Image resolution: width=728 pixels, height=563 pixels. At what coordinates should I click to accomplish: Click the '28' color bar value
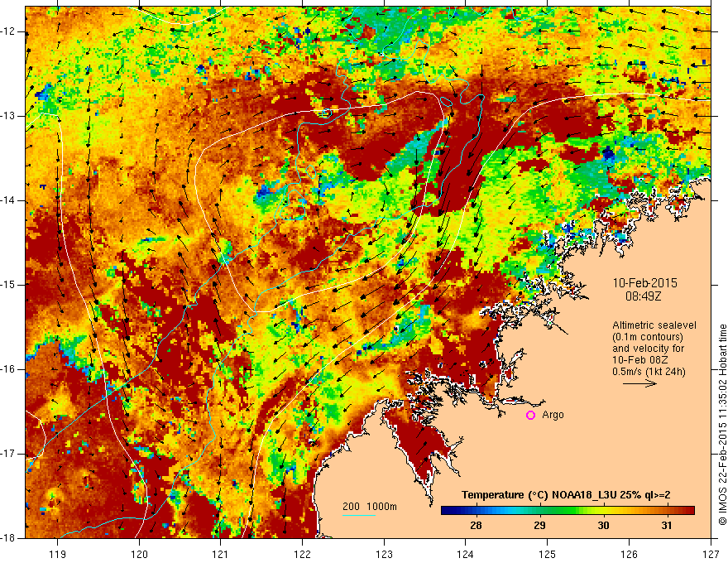click(476, 526)
